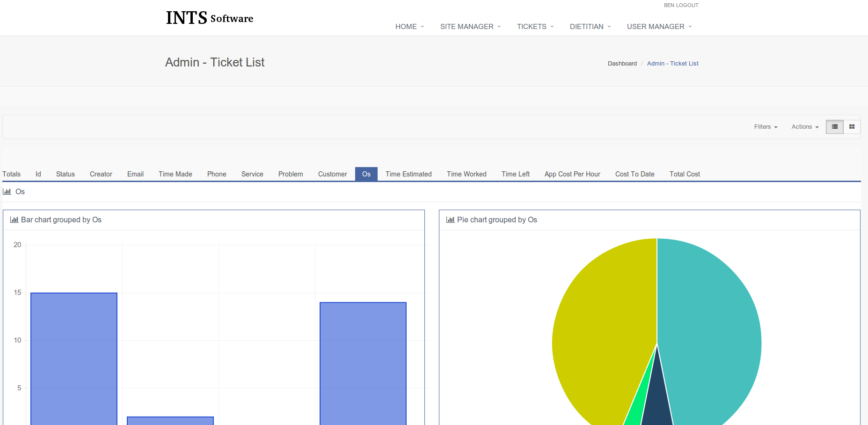Click the chart icon in Pie chart panel header

450,220
